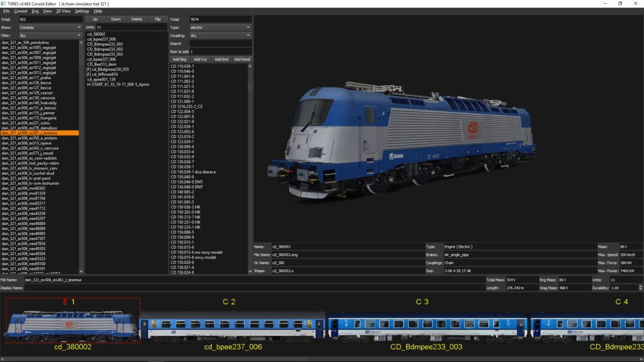Viewport: 644px width, 362px height.
Task: Click Add Beg to add engine at start
Action: click(179, 59)
